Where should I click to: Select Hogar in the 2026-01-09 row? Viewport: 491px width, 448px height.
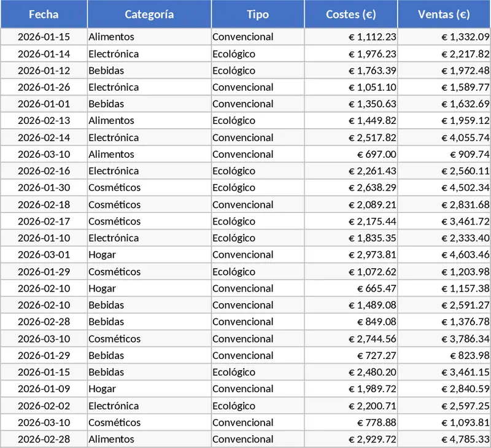click(102, 389)
